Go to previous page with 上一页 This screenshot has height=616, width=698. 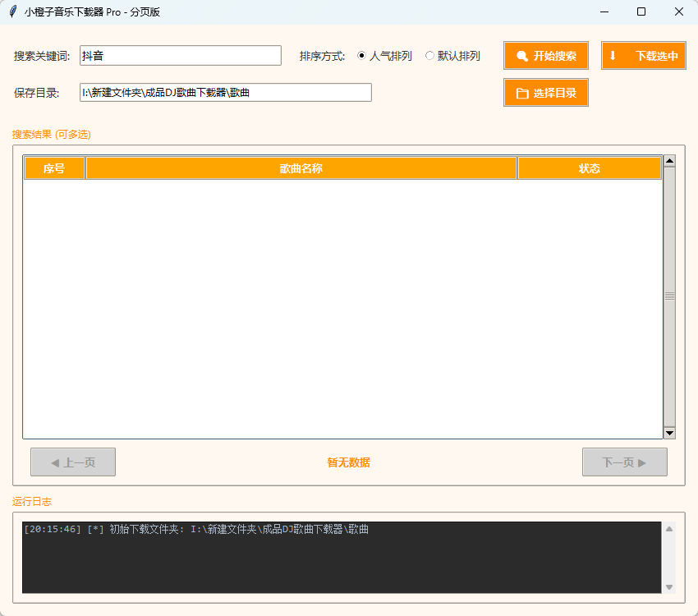point(73,462)
